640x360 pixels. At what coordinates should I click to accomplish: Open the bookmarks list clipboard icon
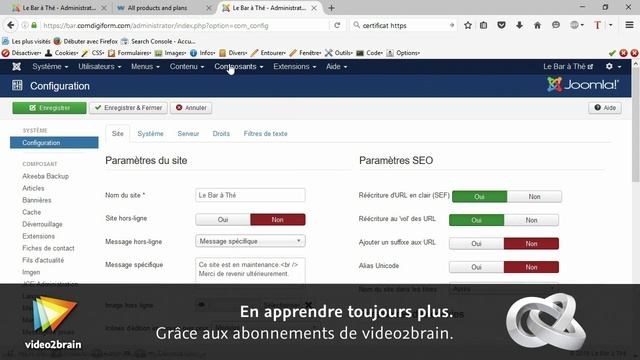[x=484, y=25]
